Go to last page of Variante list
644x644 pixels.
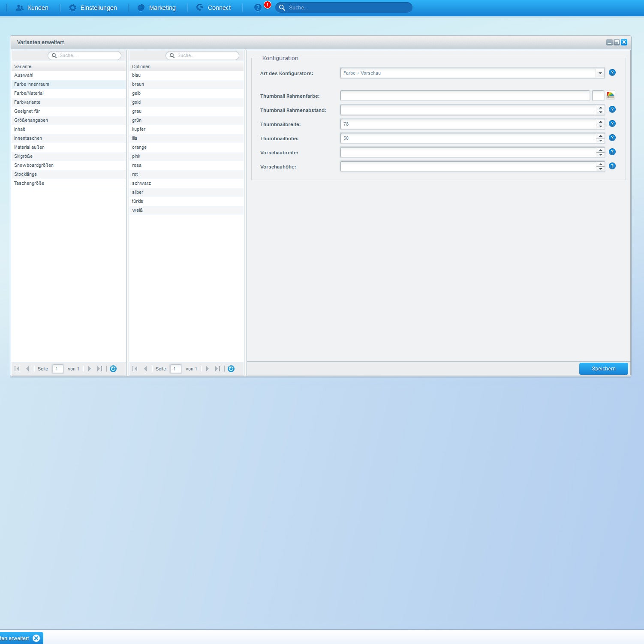[x=99, y=369]
